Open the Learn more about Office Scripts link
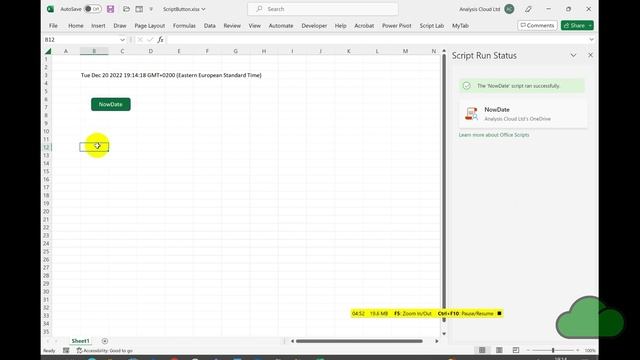Screen dimensions: 640x360 [x=494, y=135]
